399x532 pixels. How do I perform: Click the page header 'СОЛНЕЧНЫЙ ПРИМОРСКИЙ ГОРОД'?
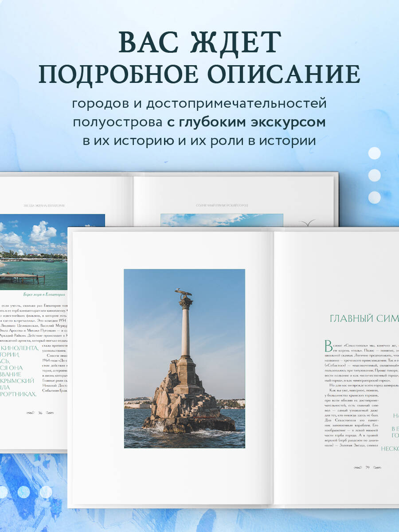click(222, 206)
